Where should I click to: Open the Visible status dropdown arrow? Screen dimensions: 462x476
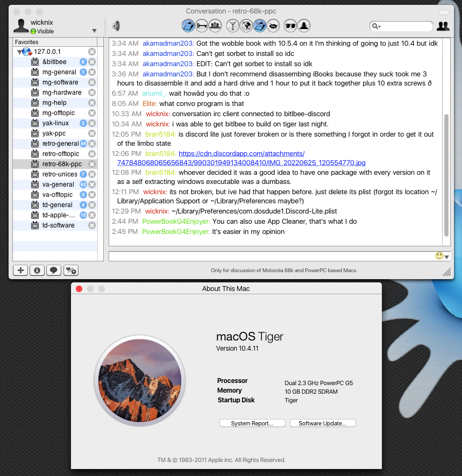95,31
